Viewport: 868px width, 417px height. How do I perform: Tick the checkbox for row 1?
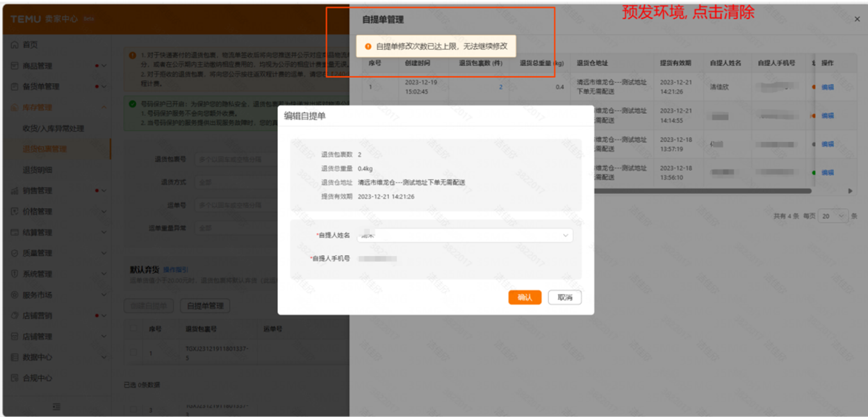point(133,352)
